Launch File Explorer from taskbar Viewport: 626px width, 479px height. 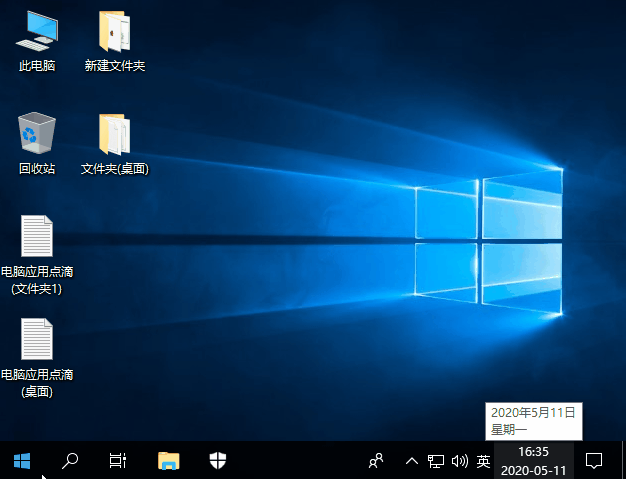point(168,461)
